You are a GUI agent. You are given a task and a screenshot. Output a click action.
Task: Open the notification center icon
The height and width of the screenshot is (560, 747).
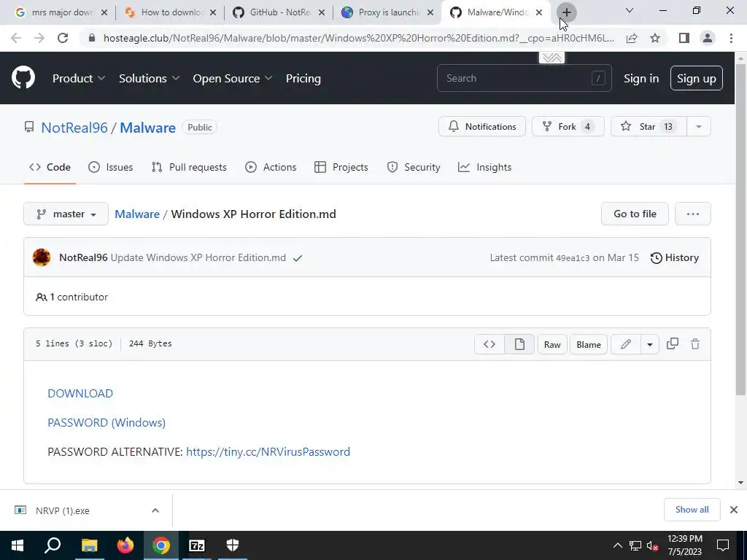point(723,545)
